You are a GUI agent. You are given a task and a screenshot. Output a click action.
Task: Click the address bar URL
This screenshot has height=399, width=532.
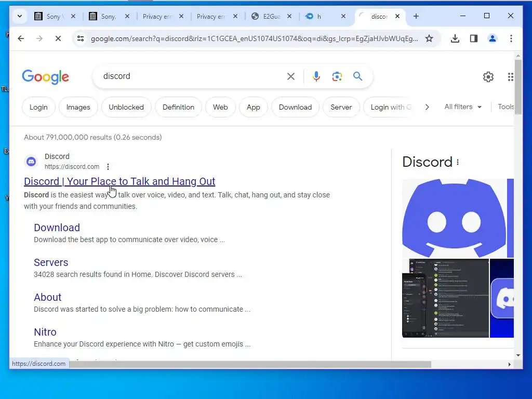tap(254, 38)
